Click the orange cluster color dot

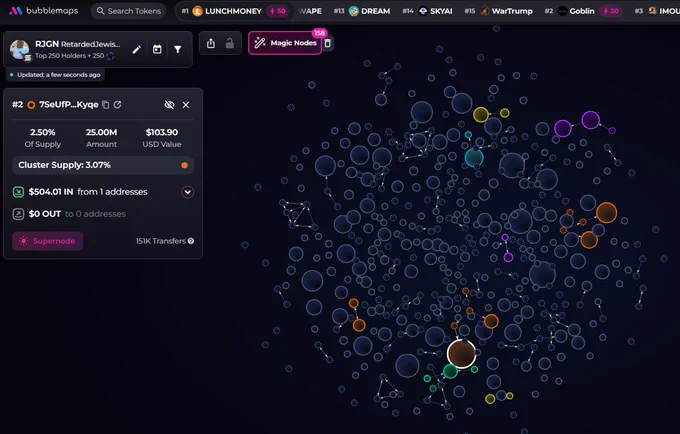click(185, 165)
